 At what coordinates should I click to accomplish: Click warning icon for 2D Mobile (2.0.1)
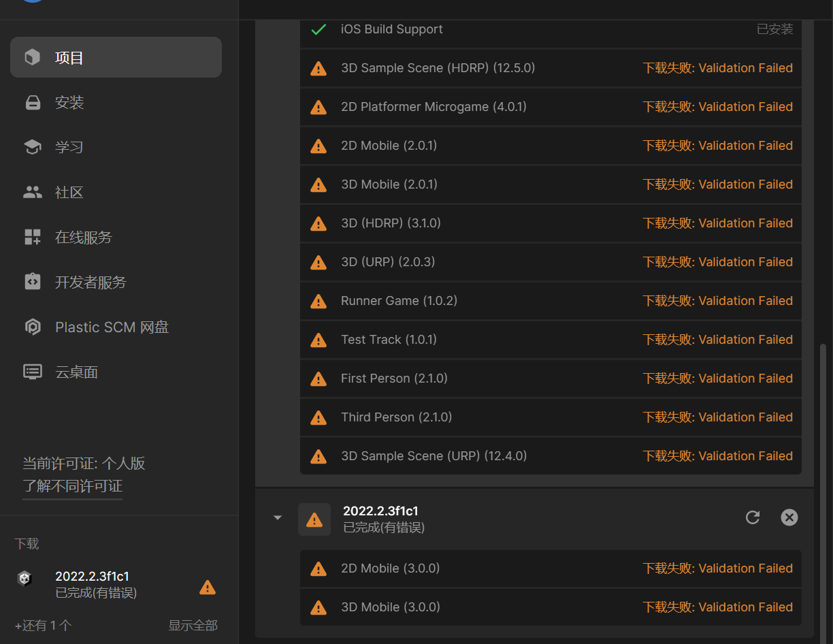(x=318, y=146)
